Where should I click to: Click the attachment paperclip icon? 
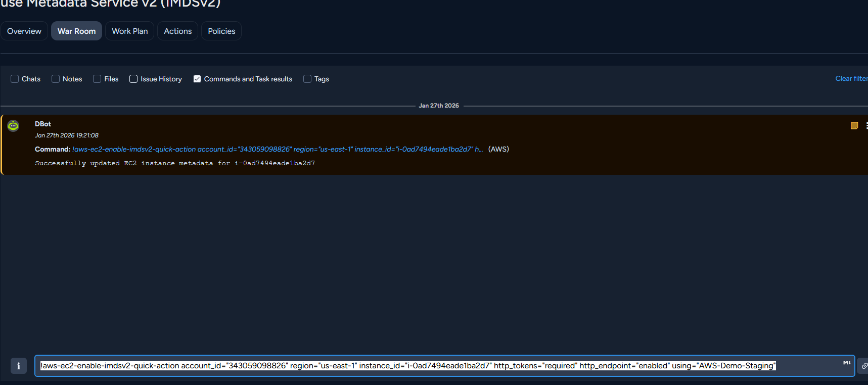click(864, 366)
